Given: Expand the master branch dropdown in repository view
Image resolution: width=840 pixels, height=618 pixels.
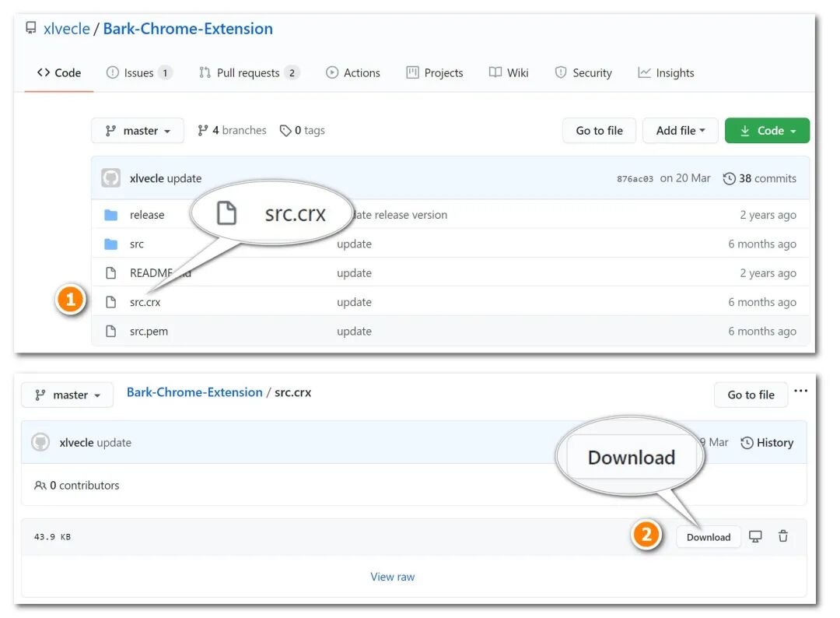Looking at the screenshot, I should click(x=138, y=131).
